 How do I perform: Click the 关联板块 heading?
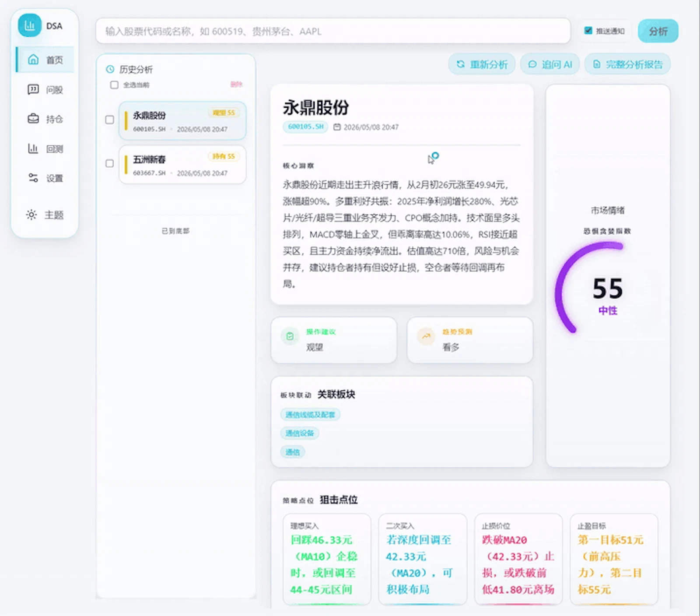336,394
